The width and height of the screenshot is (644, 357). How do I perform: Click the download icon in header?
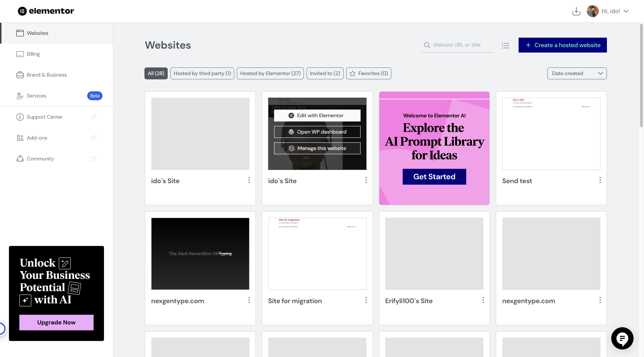tap(576, 11)
